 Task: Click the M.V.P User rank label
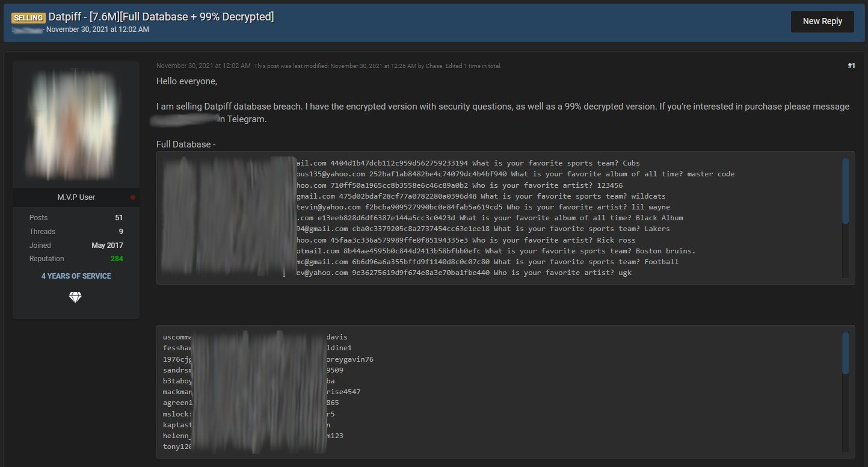point(76,197)
